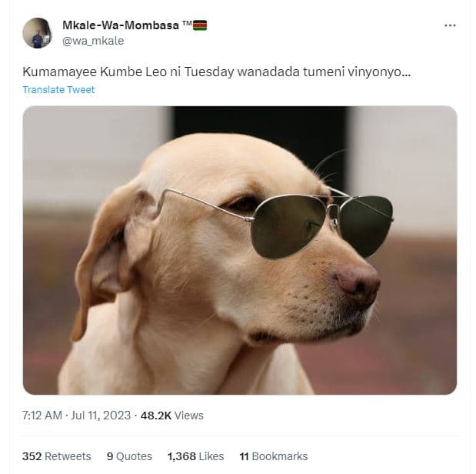Screen dimensions: 476x474
Task: View the 48.2K Views analytics
Action: click(171, 416)
